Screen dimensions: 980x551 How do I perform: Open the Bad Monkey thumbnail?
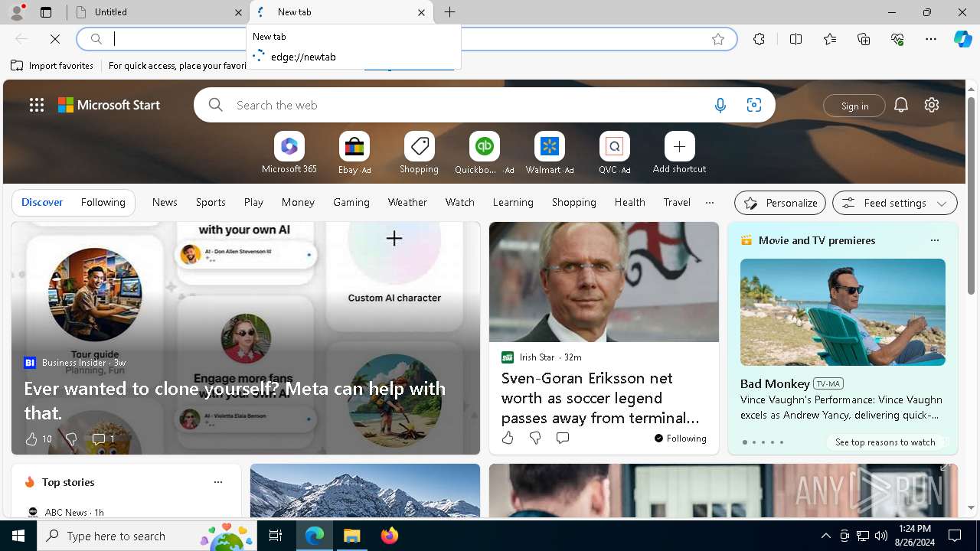[842, 312]
